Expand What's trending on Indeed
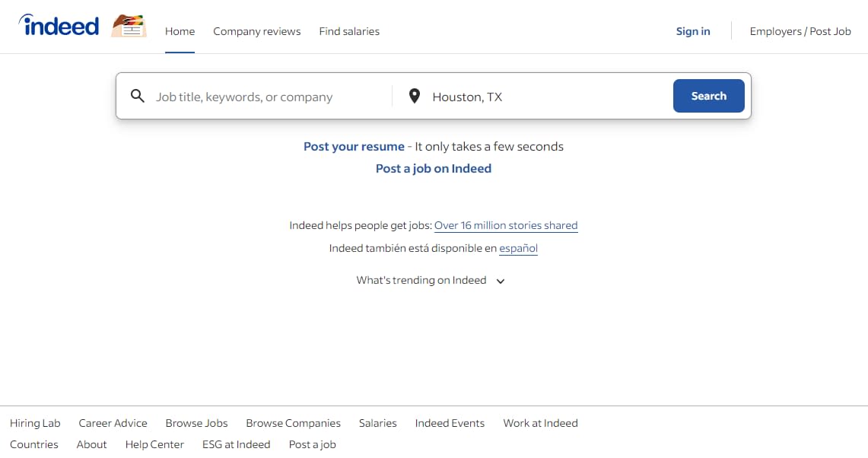Viewport: 868px width, 458px height. (x=431, y=281)
